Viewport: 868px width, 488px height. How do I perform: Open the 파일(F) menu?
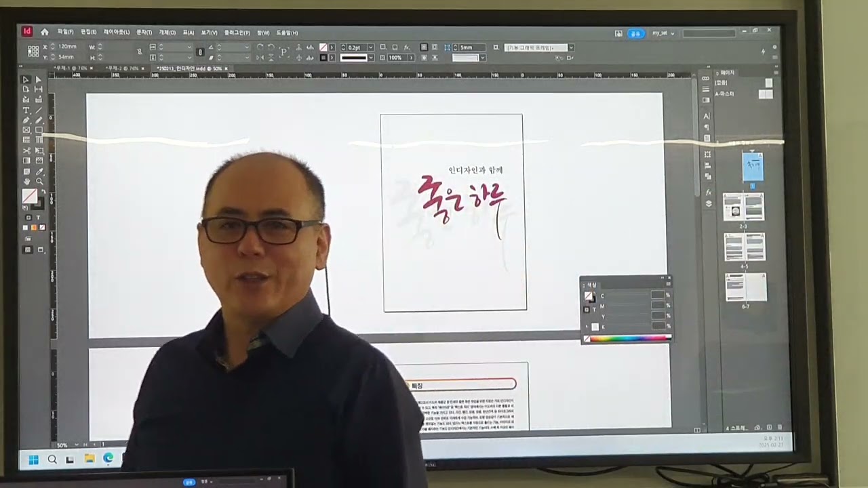click(x=66, y=33)
